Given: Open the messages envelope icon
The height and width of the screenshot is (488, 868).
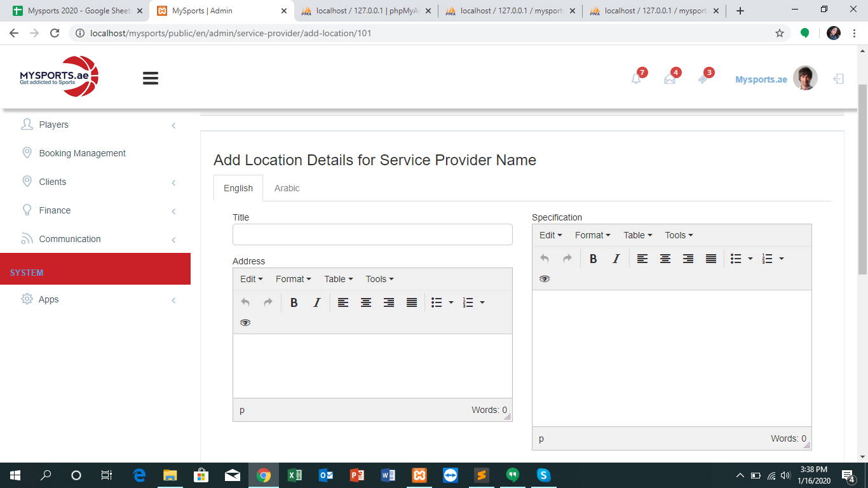Looking at the screenshot, I should pos(670,79).
